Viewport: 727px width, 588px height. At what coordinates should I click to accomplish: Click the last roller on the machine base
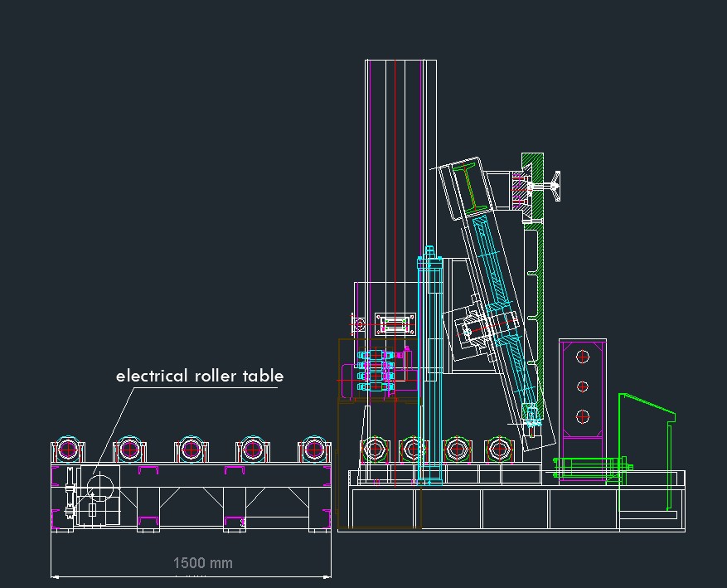pos(497,450)
